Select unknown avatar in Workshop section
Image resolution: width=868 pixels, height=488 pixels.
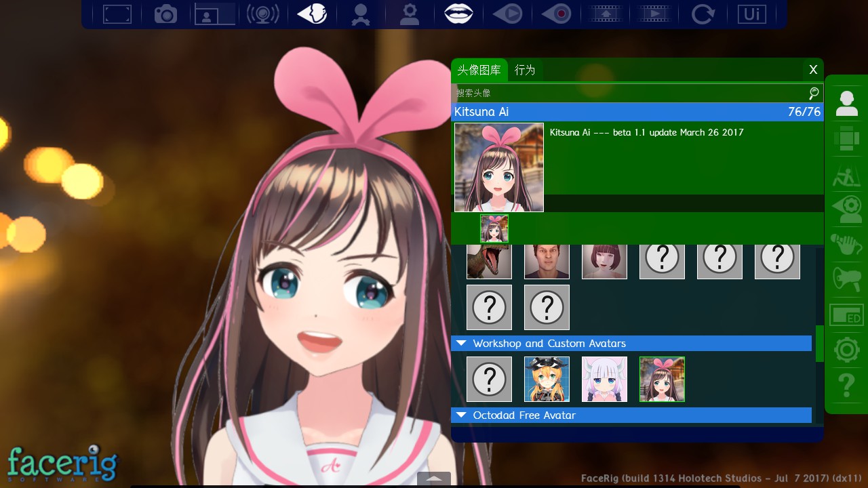489,379
